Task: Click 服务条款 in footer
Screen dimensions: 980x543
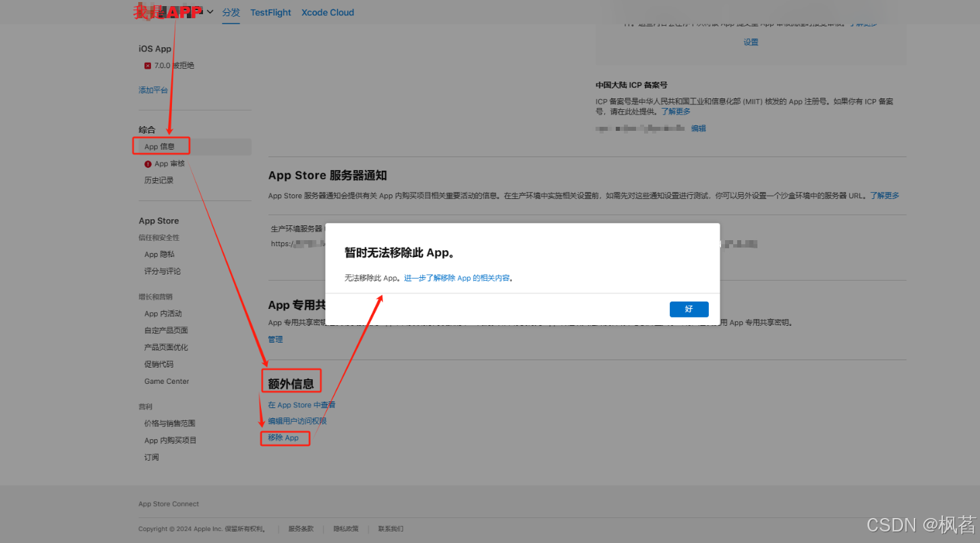Action: point(301,529)
